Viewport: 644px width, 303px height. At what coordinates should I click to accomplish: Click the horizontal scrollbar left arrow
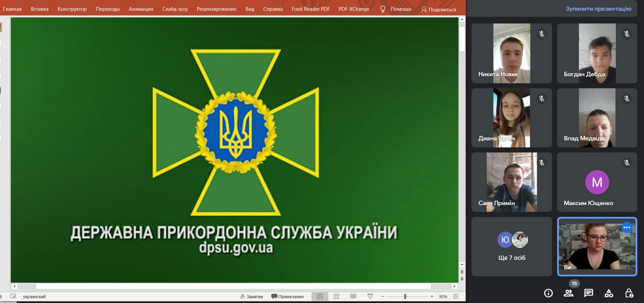14,286
